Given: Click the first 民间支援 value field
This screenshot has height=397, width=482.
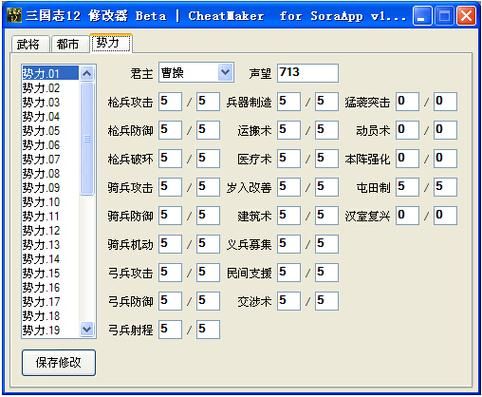Looking at the screenshot, I should [289, 272].
